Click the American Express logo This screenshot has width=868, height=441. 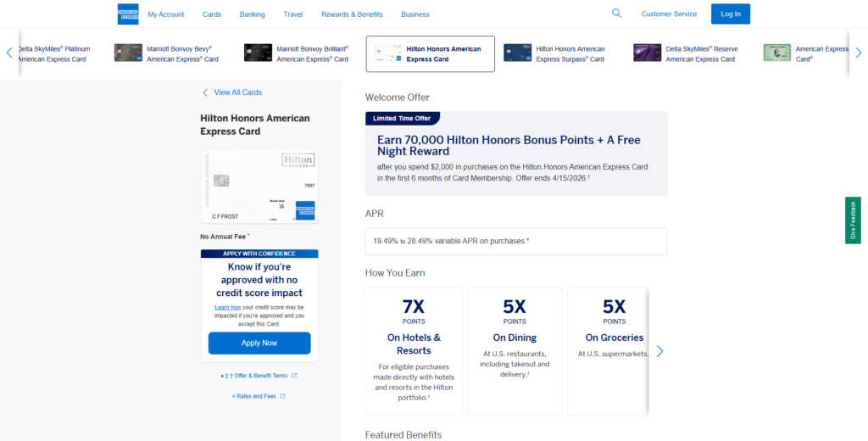click(128, 14)
